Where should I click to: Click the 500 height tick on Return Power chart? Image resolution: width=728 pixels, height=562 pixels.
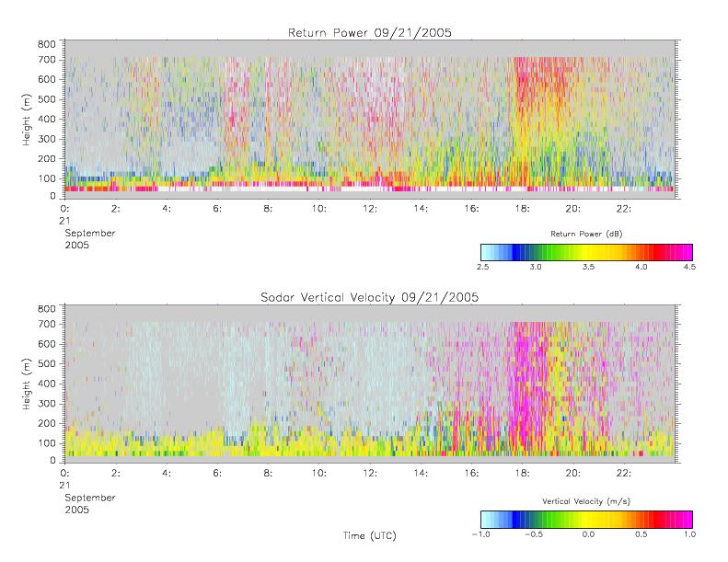coord(46,99)
